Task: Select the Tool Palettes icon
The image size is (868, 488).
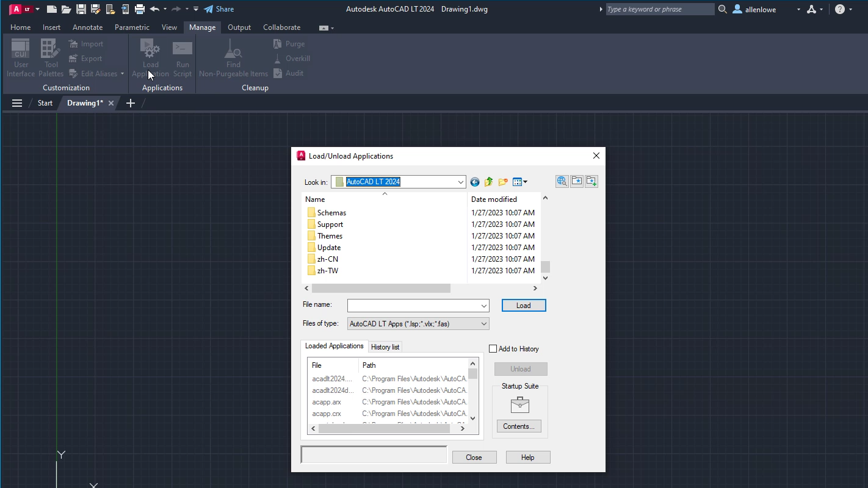Action: point(50,57)
